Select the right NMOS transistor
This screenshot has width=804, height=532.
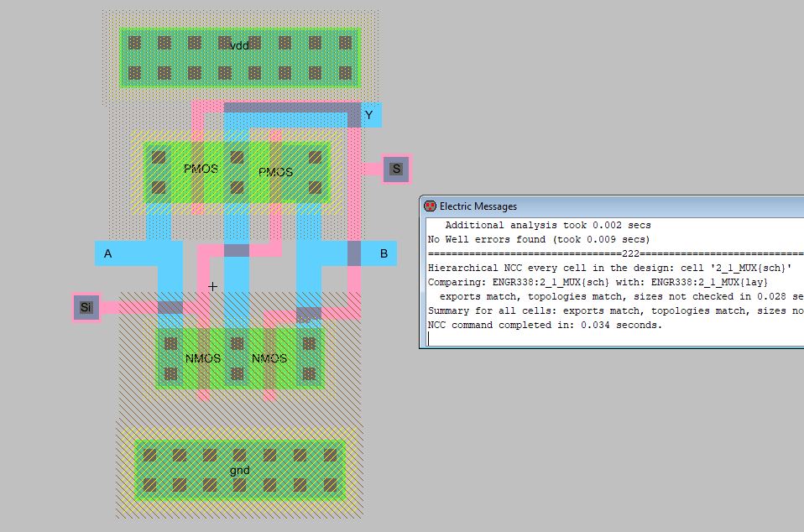point(269,358)
